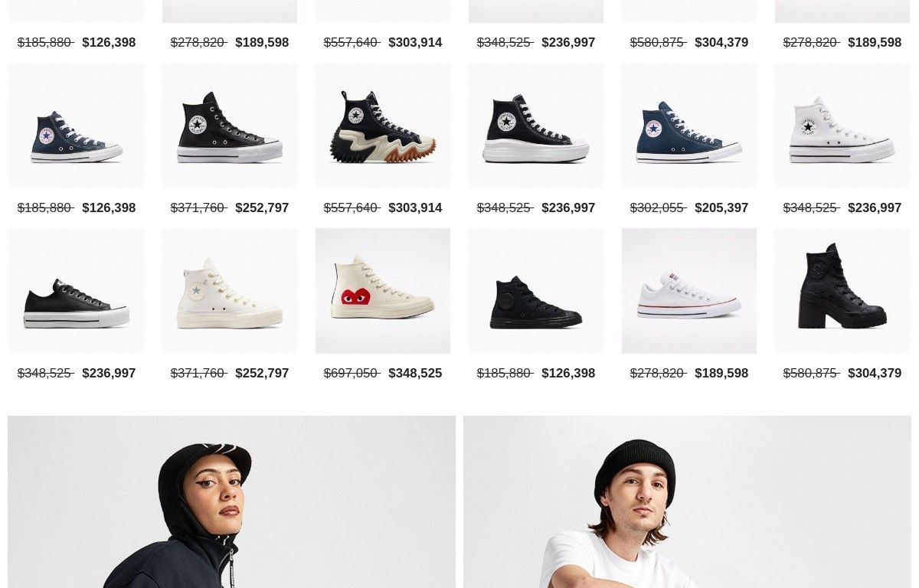Open the cream platform high-top with blue star

[x=230, y=291]
